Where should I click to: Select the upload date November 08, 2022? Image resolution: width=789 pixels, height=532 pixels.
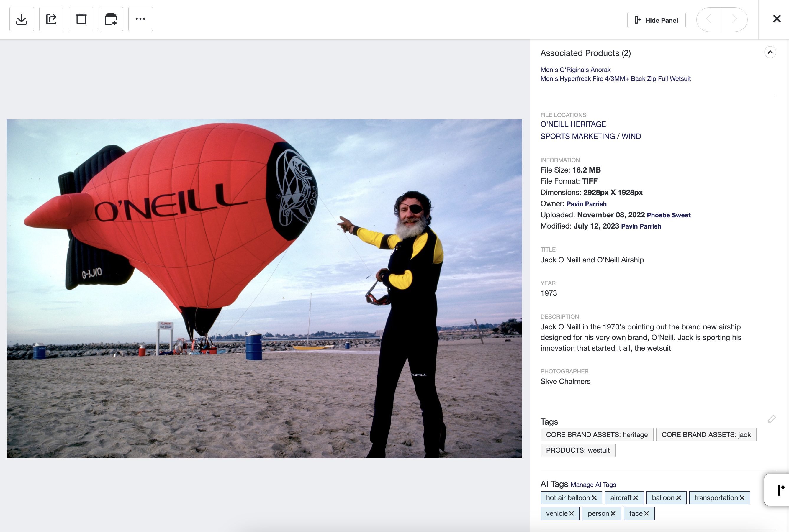click(611, 215)
